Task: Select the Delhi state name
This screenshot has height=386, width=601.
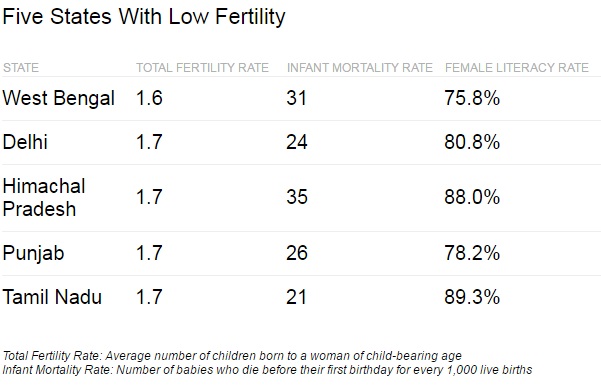Action: point(25,142)
